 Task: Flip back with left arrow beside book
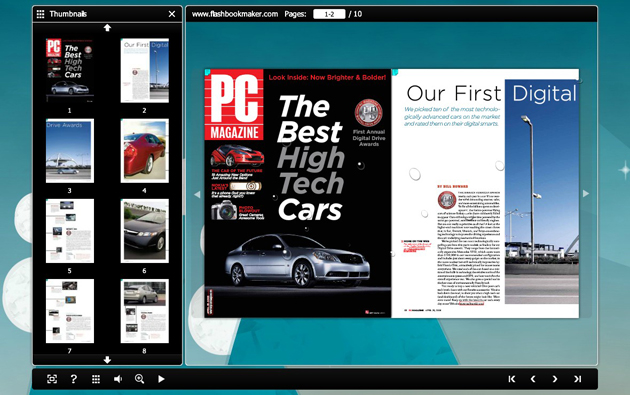pyautogui.click(x=197, y=194)
